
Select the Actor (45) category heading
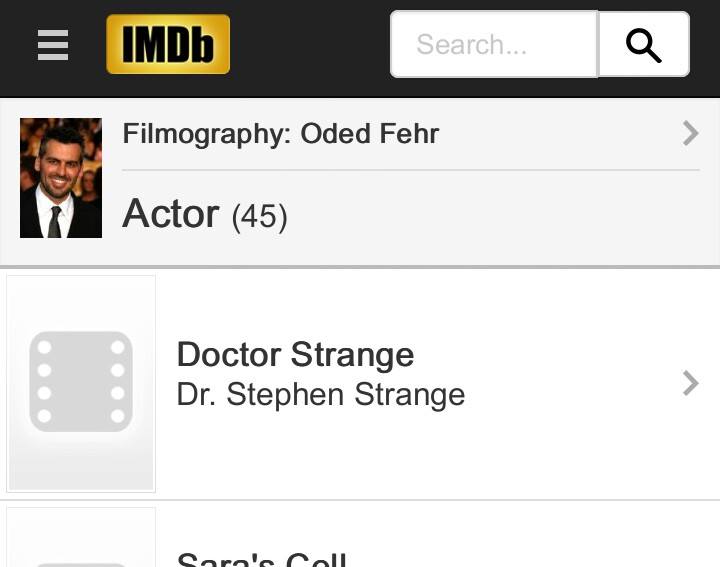click(205, 214)
